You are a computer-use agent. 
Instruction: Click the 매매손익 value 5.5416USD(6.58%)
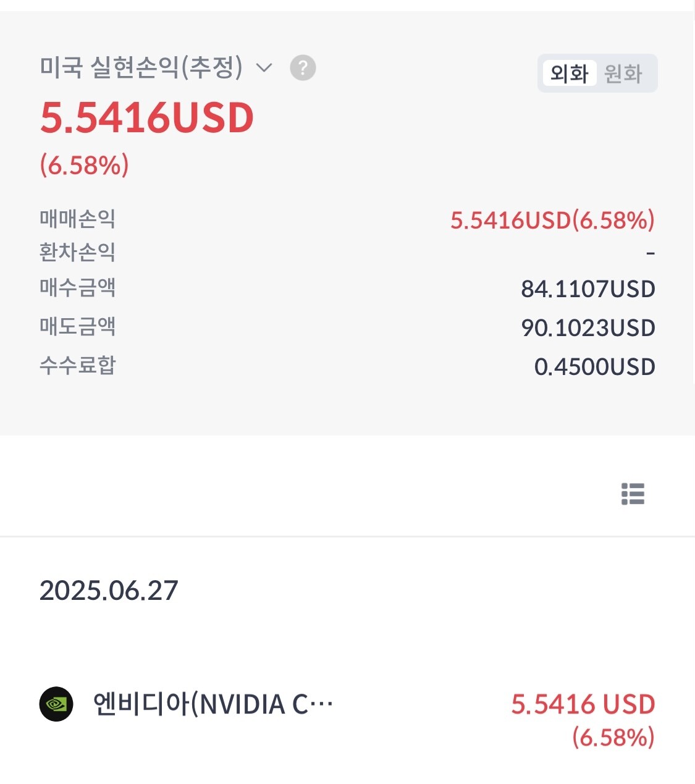[552, 220]
